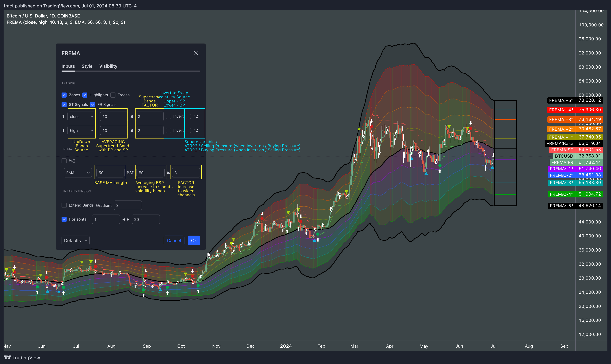
Task: Click the Gradient input field
Action: [128, 205]
